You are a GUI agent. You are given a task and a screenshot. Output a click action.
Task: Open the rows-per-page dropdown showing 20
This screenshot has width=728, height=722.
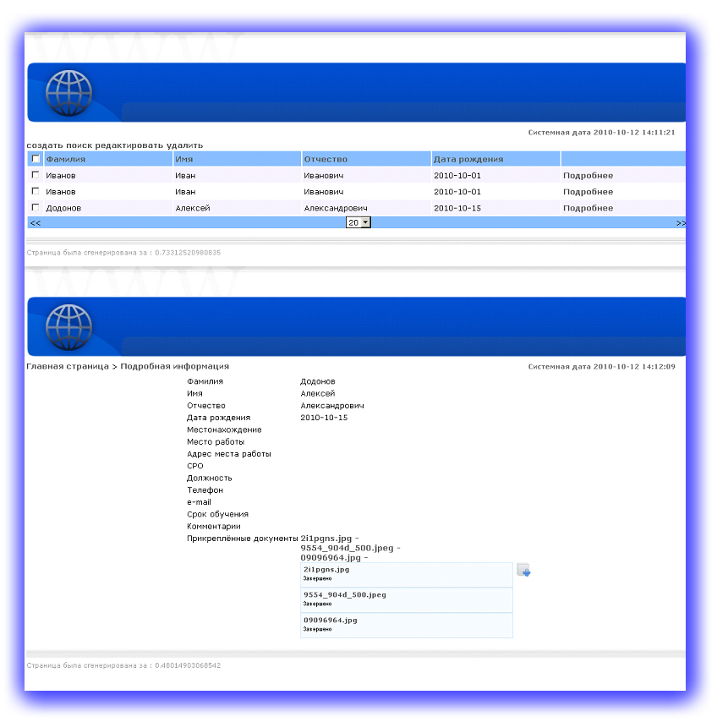(359, 223)
